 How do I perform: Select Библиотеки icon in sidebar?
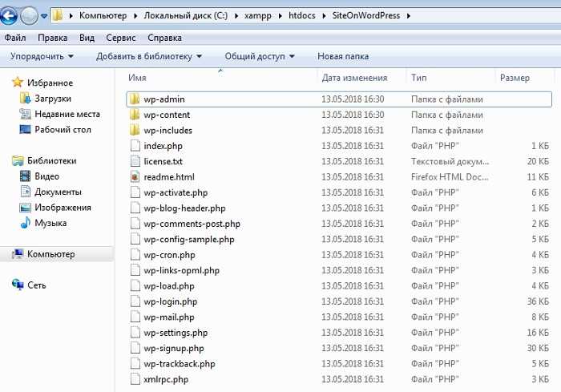click(18, 160)
